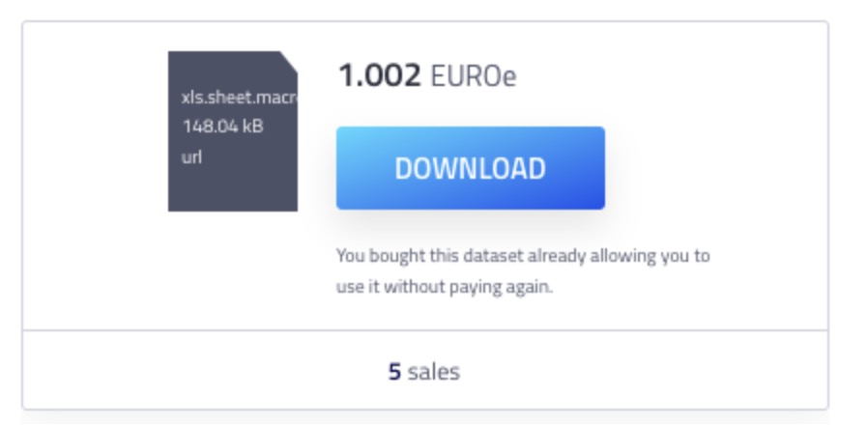Click the "use it without paying again" line
The height and width of the screenshot is (427, 868).
point(445,287)
